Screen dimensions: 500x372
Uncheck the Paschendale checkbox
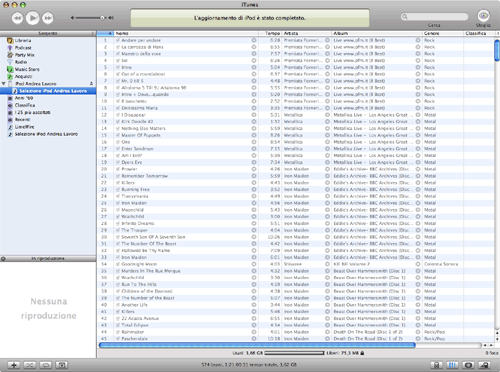pyautogui.click(x=118, y=339)
